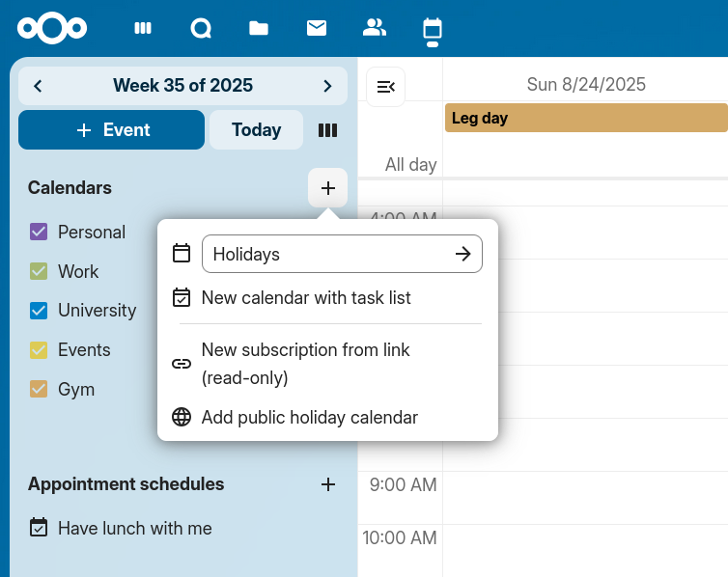The height and width of the screenshot is (577, 728).
Task: Open the Mail app icon
Action: tap(317, 28)
